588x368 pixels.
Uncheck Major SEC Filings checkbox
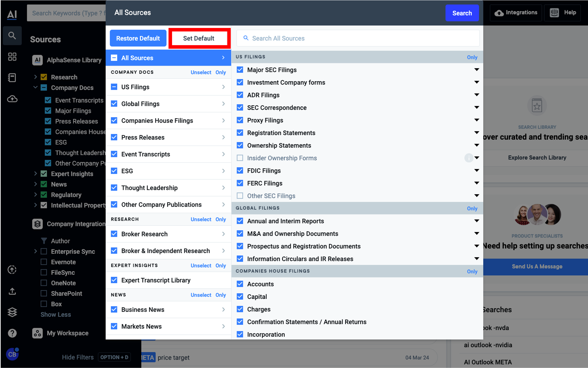coord(240,70)
